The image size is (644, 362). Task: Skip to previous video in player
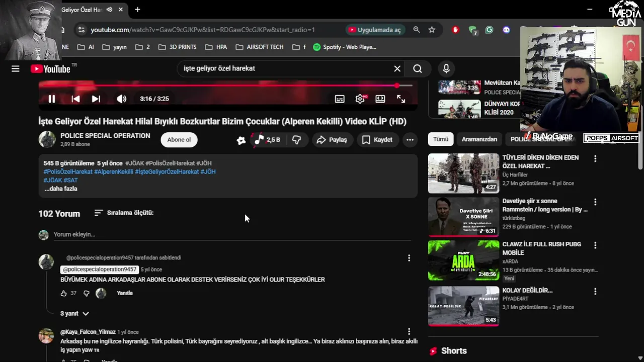point(75,99)
